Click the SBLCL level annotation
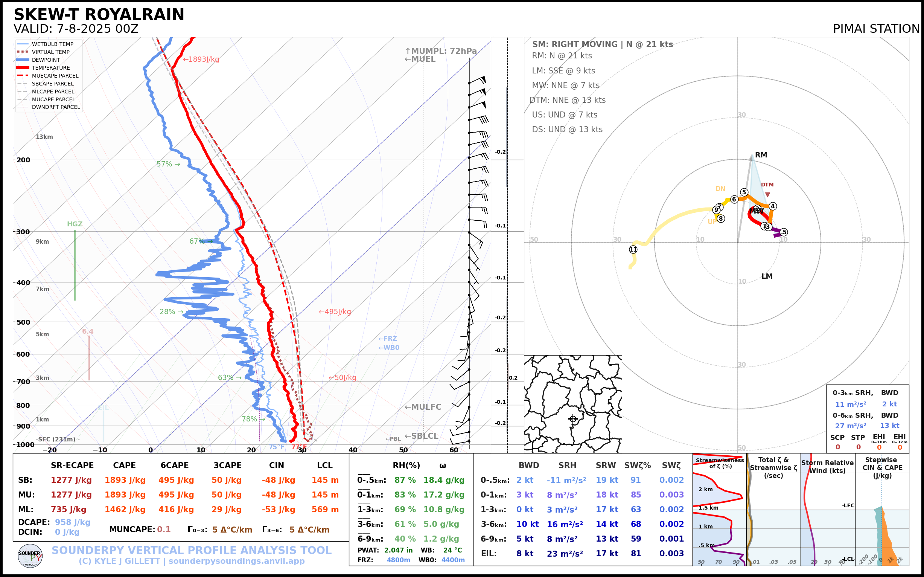924x577 pixels. 421,436
